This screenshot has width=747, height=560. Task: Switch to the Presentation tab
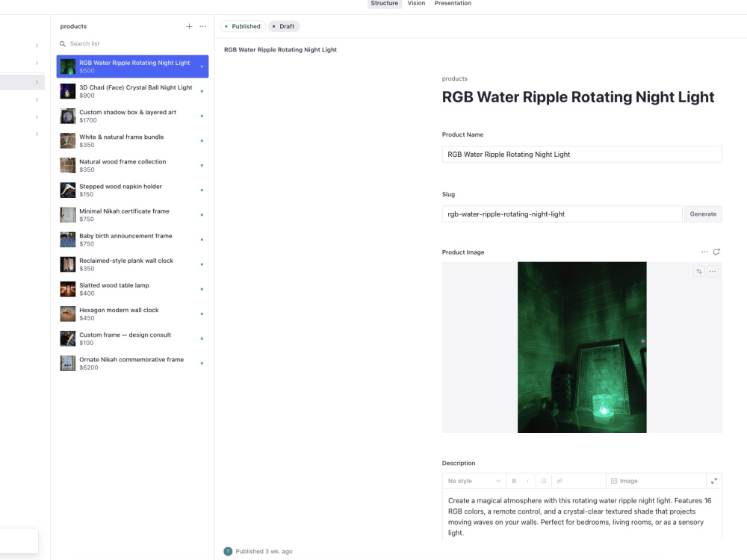453,3
